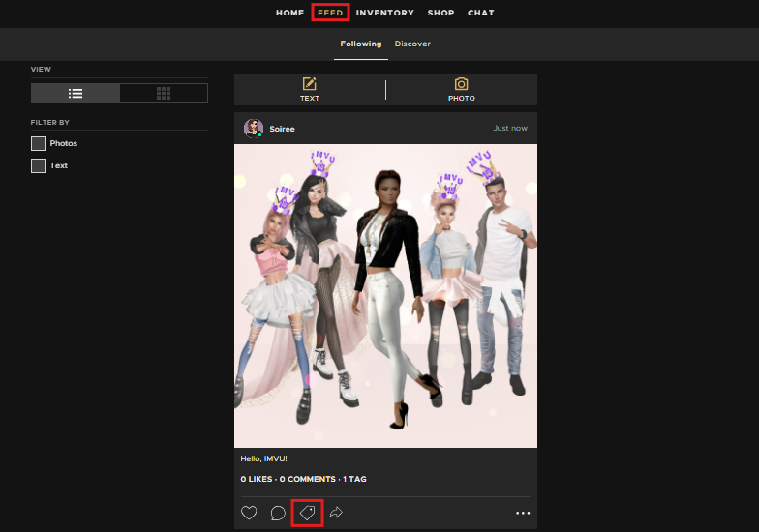Viewport: 759px width, 532px height.
Task: Go to the Home page
Action: click(290, 13)
